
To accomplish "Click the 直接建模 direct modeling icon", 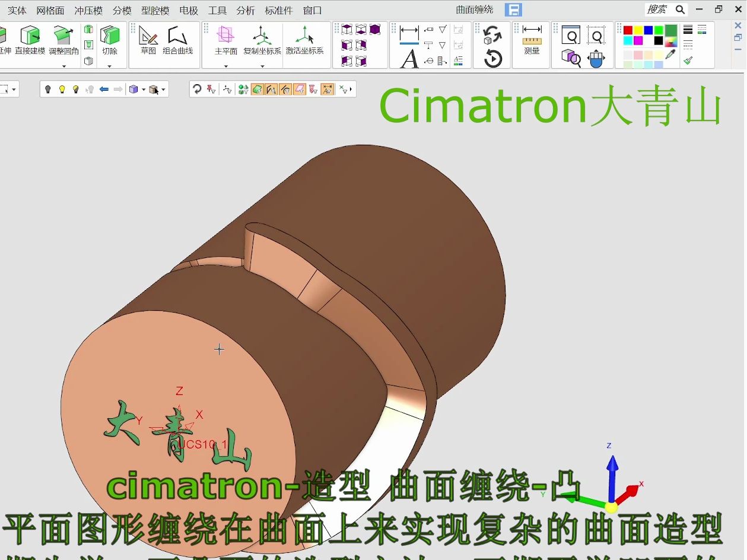I will pyautogui.click(x=30, y=40).
